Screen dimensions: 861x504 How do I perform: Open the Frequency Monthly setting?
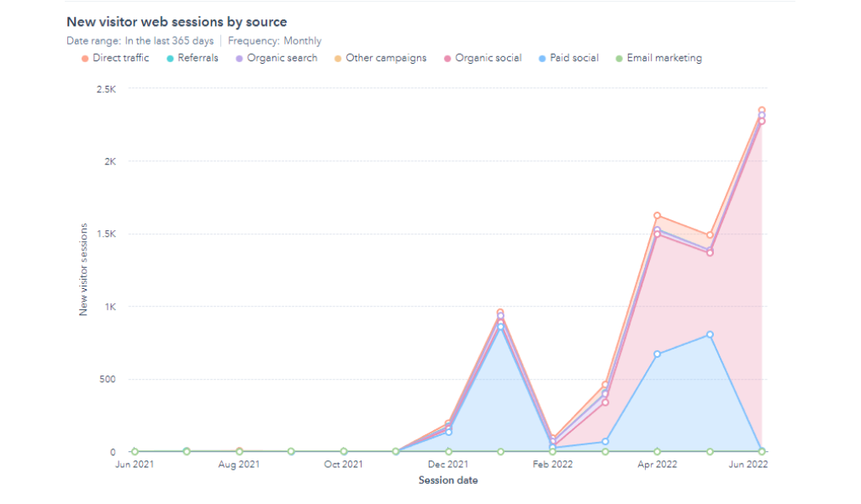click(x=274, y=41)
